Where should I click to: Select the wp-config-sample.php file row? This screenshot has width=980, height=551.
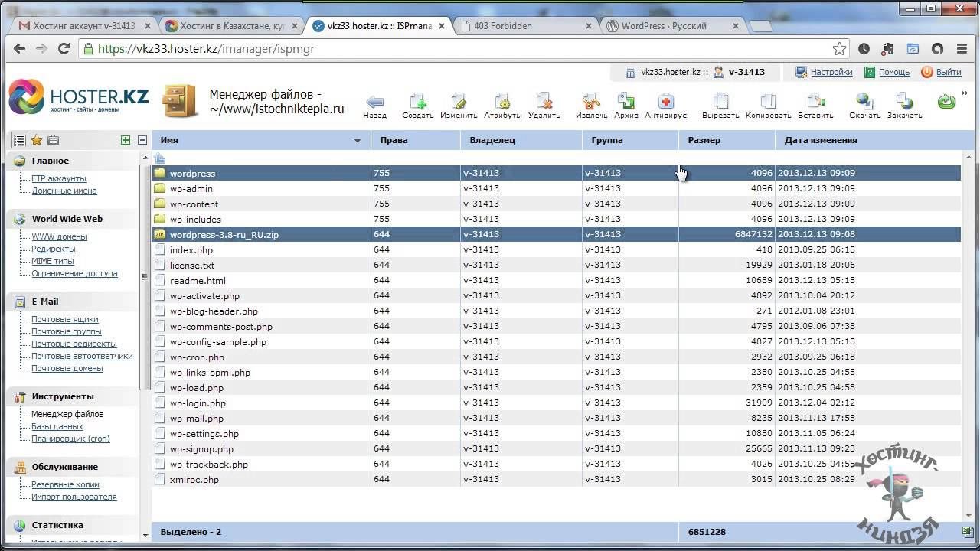(218, 342)
